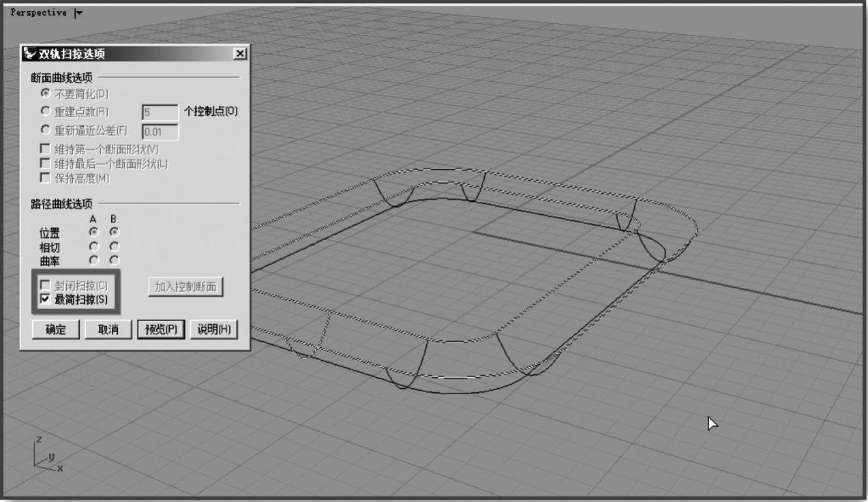Click the 预览(P) preview button
Screen dimensions: 868x502
[x=161, y=329]
